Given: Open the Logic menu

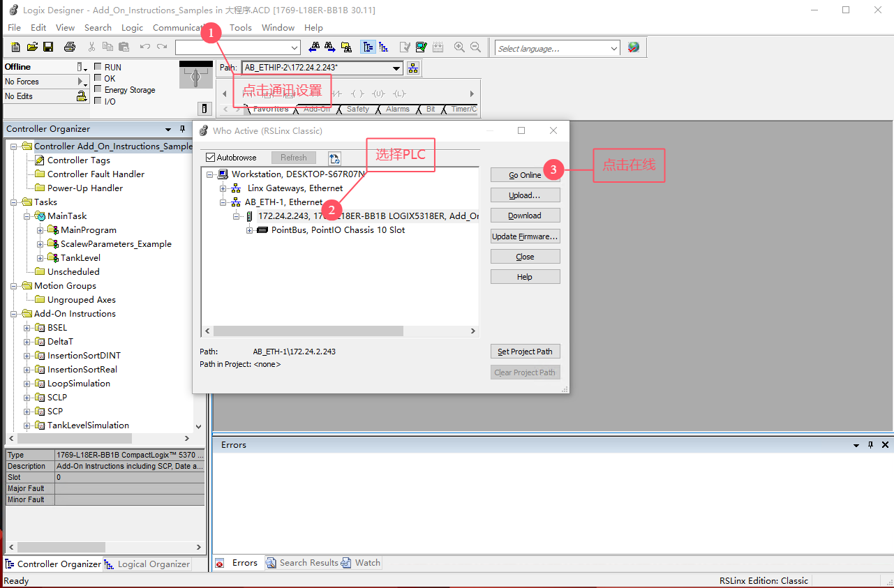Looking at the screenshot, I should point(132,27).
